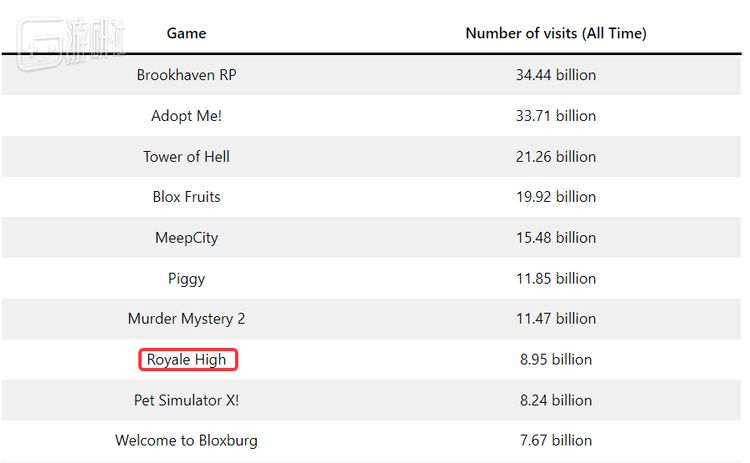Viewport: 750px width, 463px height.
Task: Select the Brookhaven RP game name
Action: click(x=186, y=75)
